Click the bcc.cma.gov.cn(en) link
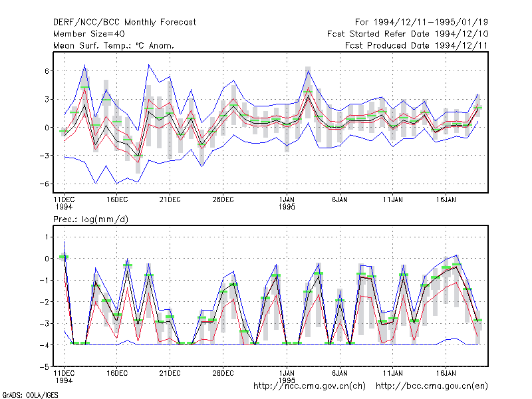532x399 pixels. [x=432, y=386]
